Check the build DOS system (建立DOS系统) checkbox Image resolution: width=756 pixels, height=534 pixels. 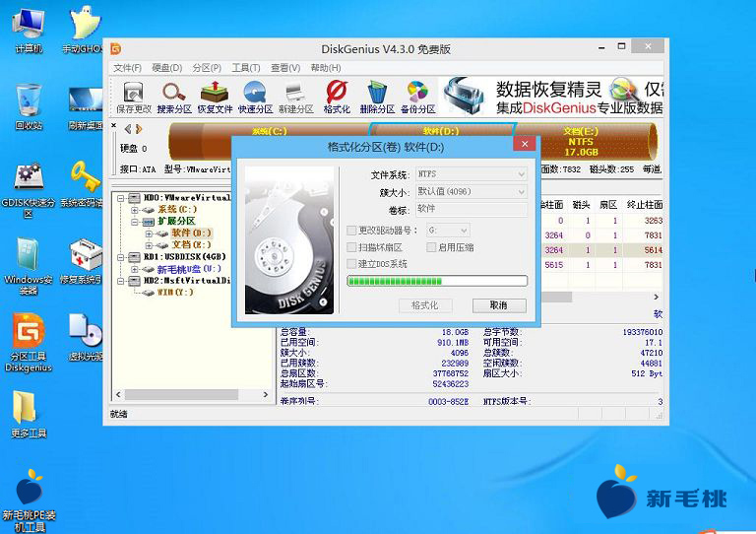351,264
